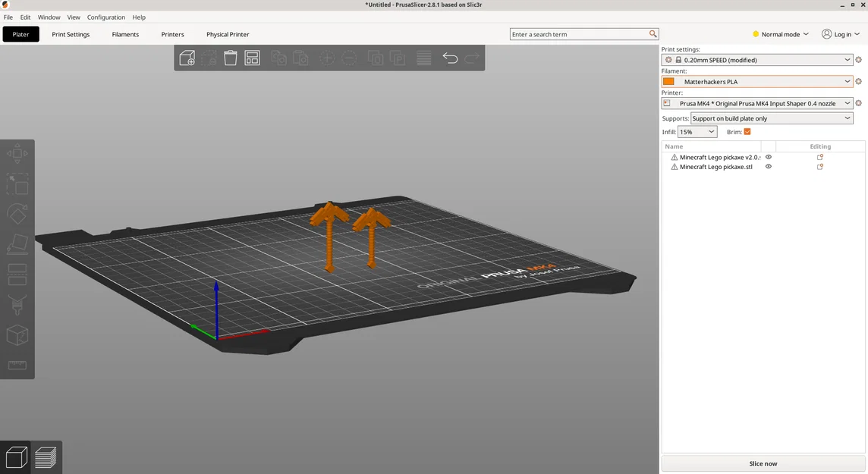Open the Print settings preset dropdown
The width and height of the screenshot is (868, 474).
(x=756, y=60)
